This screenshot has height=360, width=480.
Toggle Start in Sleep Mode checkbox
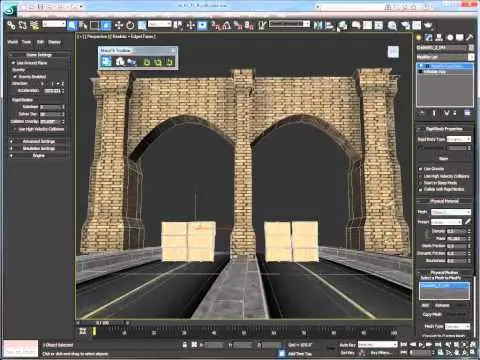coord(421,183)
